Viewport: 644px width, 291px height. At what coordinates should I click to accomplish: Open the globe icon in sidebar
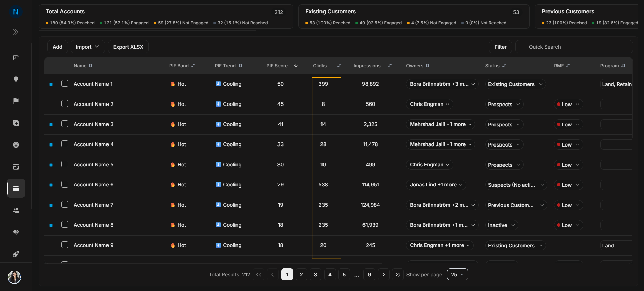tap(16, 145)
